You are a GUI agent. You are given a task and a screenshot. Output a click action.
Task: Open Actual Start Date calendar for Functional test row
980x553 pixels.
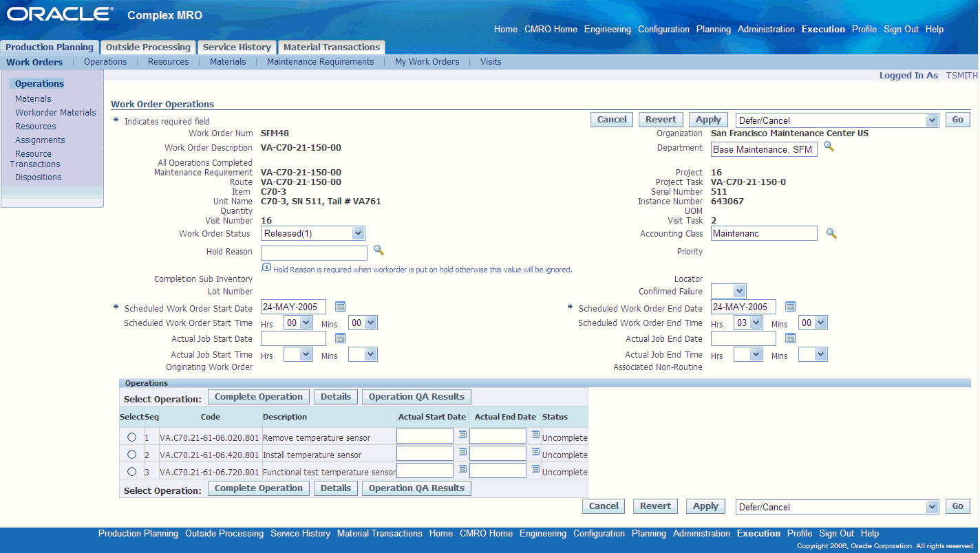coord(463,469)
